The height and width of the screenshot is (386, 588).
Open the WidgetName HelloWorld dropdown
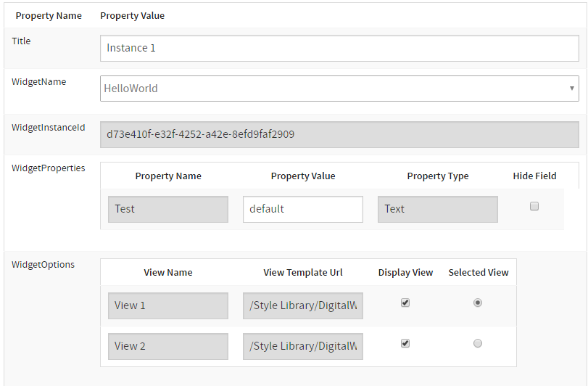[x=339, y=89]
